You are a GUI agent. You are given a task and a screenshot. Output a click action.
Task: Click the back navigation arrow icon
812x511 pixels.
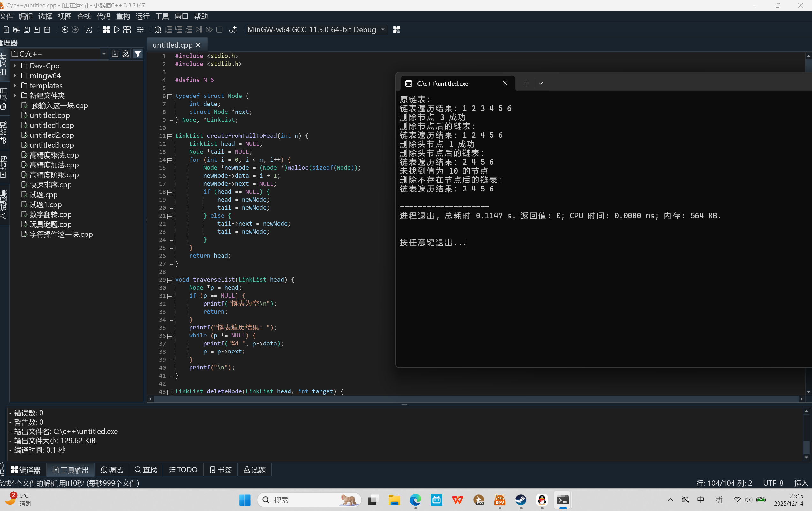click(65, 30)
